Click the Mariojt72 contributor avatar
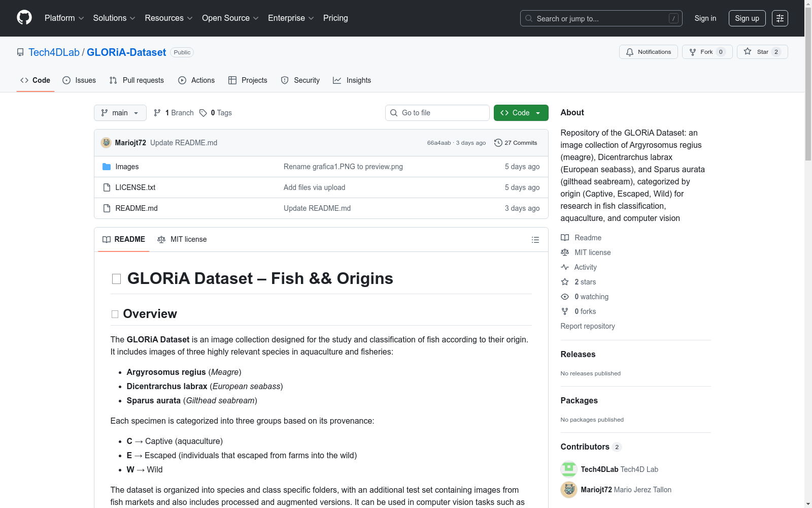The image size is (812, 508). pos(569,490)
